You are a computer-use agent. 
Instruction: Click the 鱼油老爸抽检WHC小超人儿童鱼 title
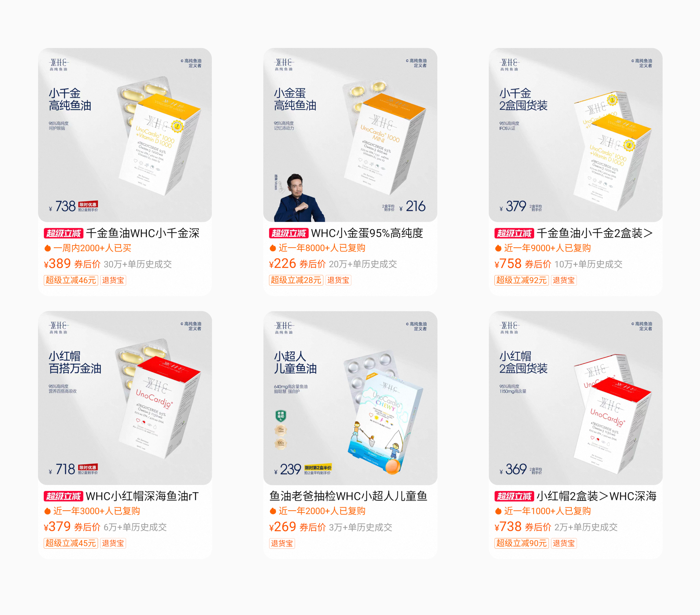348,496
